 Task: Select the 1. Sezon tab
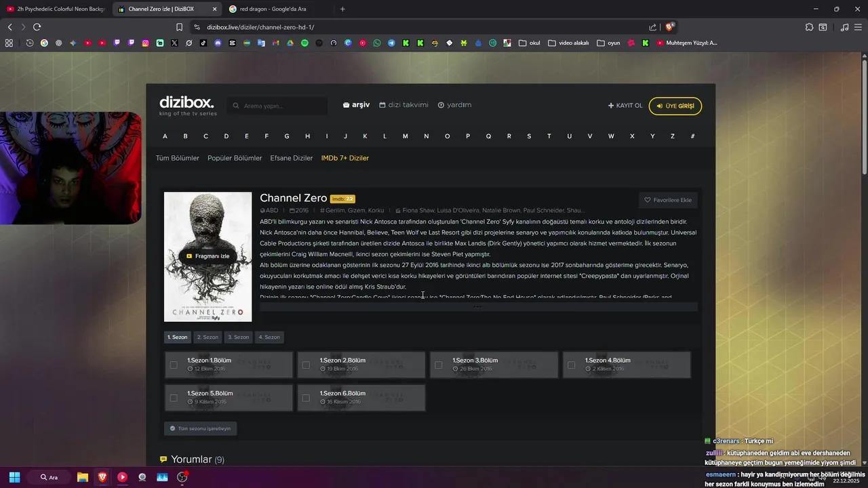177,337
